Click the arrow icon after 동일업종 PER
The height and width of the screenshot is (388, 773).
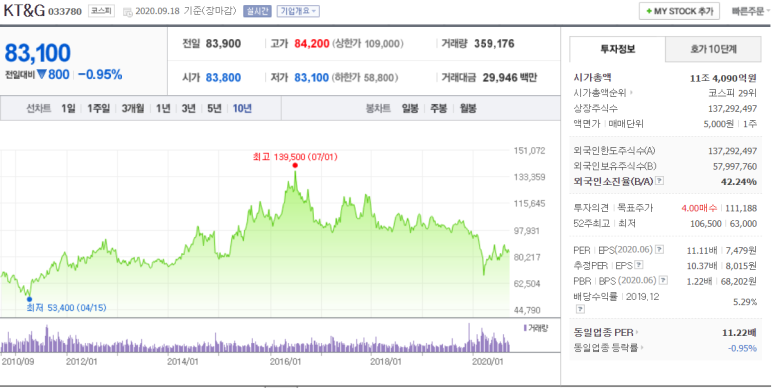click(637, 333)
